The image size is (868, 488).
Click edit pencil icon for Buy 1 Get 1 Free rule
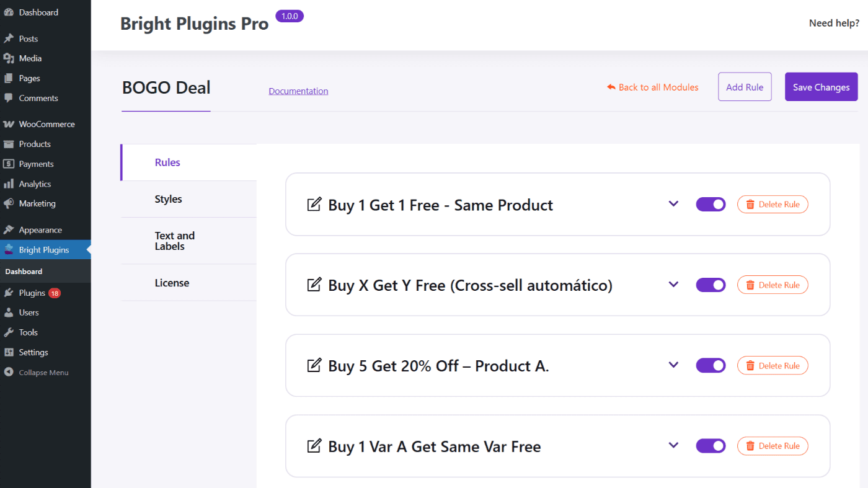click(314, 204)
